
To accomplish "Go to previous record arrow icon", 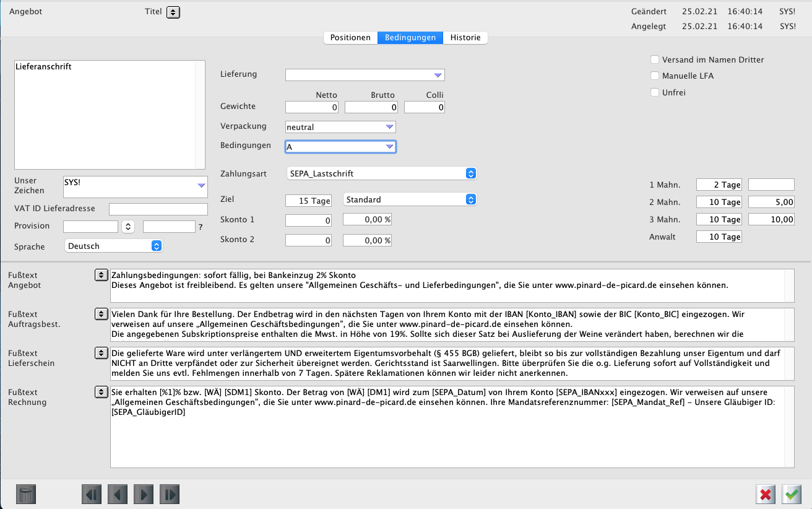I will tap(118, 494).
